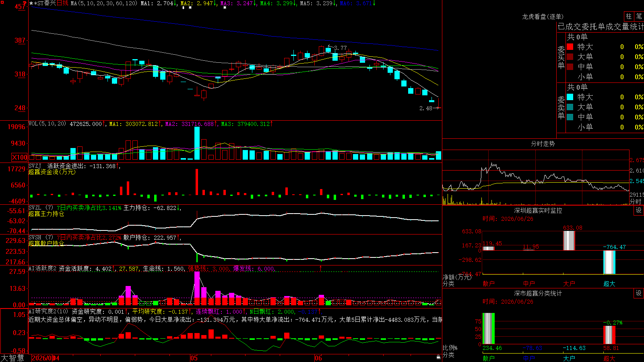The image size is (644, 362).
Task: Click the MA(5,10,20,30,60,120) indicator parameters
Action: (x=104, y=3)
